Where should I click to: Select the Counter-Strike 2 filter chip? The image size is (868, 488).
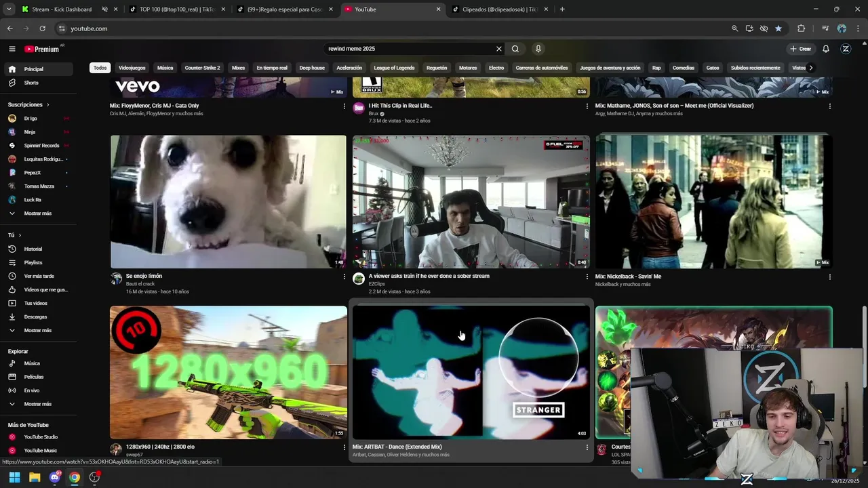(x=202, y=68)
